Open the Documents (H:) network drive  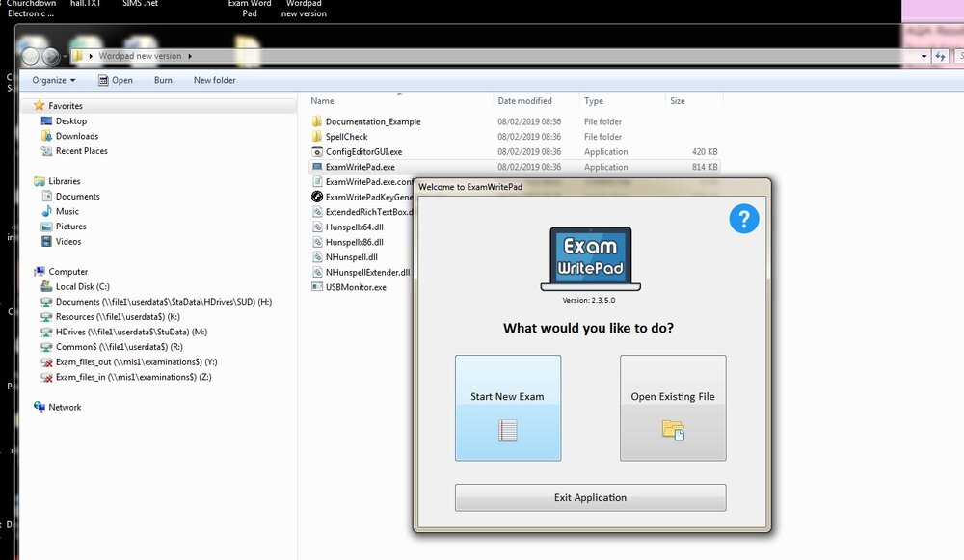(x=164, y=302)
